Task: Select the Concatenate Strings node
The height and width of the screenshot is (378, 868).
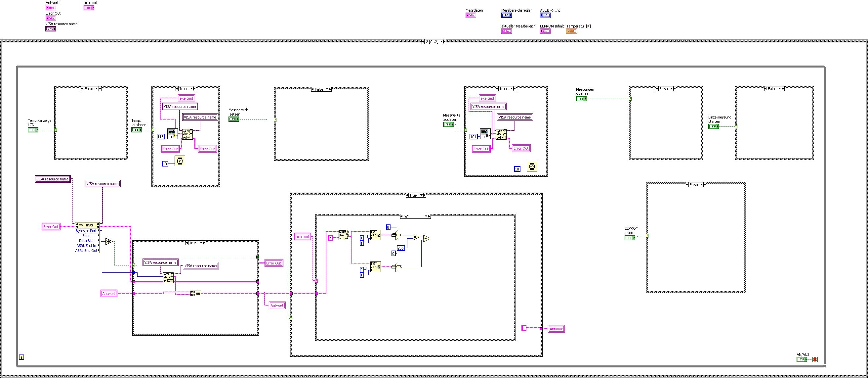Action: 195,293
